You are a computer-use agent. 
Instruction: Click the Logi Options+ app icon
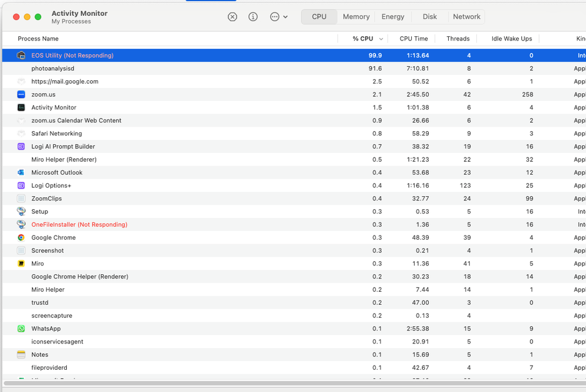point(22,185)
